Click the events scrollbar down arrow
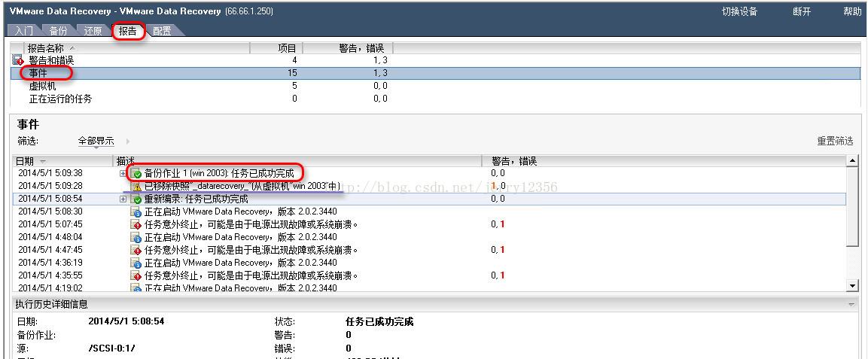868x359 pixels. 852,285
